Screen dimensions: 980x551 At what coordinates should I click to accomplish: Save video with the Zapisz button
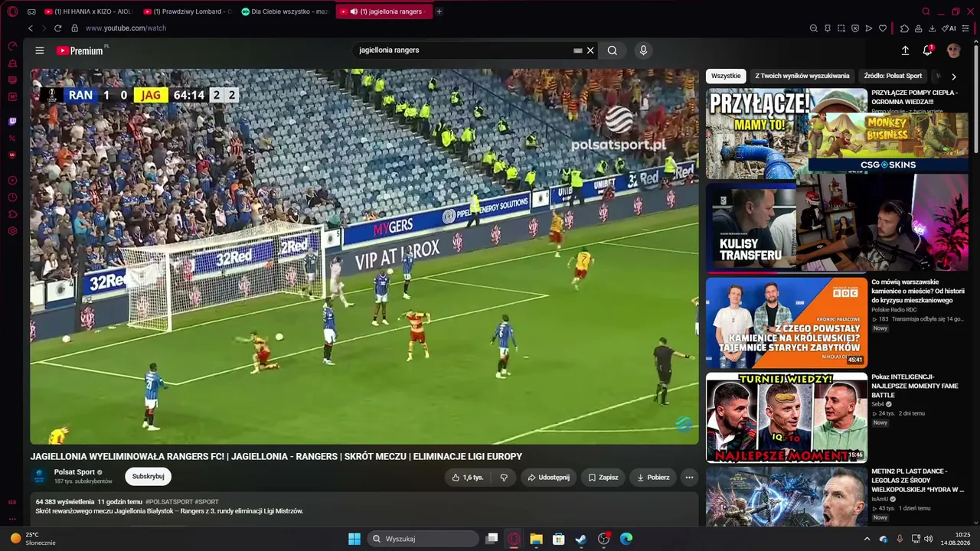[603, 478]
